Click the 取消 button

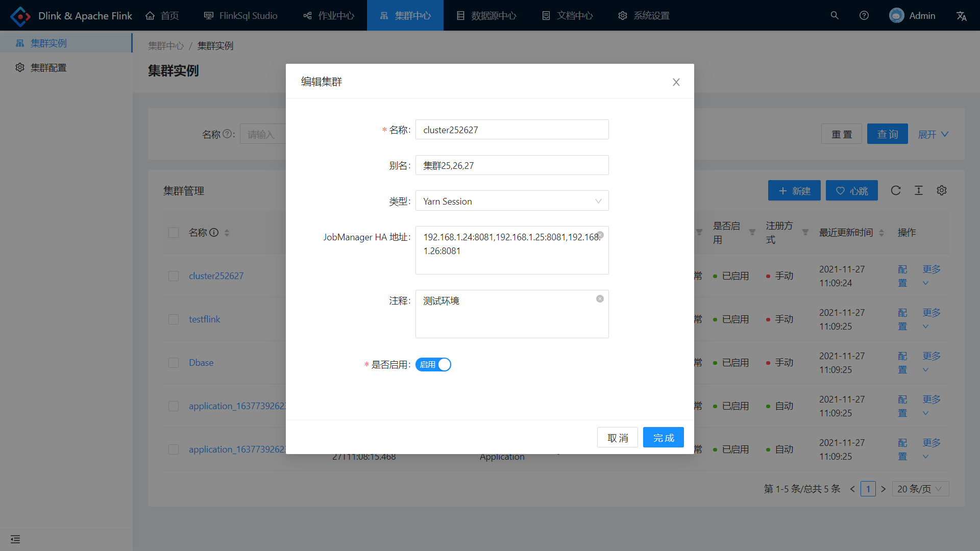pyautogui.click(x=618, y=438)
